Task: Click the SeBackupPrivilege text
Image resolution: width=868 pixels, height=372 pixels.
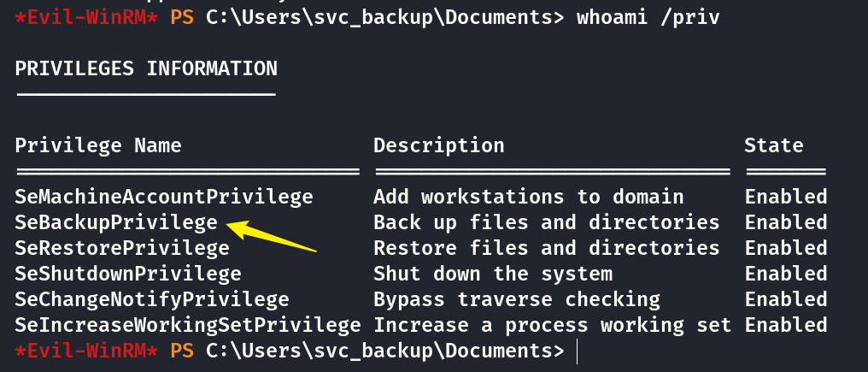Action: tap(116, 223)
